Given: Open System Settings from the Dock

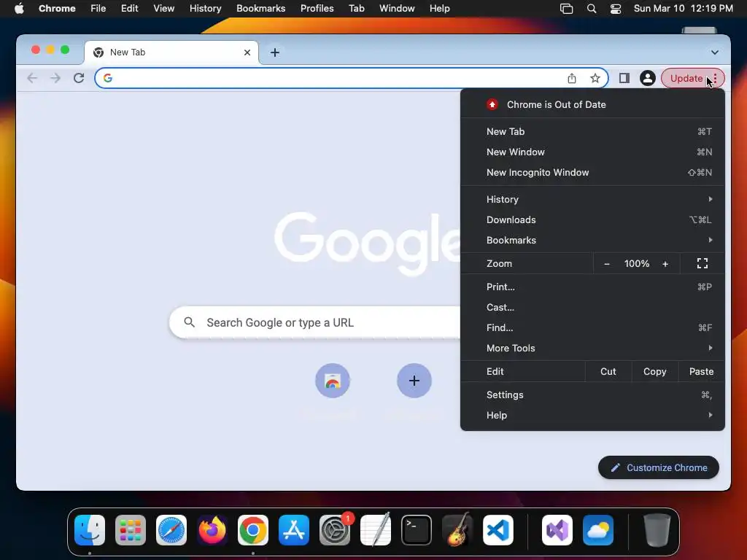Looking at the screenshot, I should pos(335,530).
